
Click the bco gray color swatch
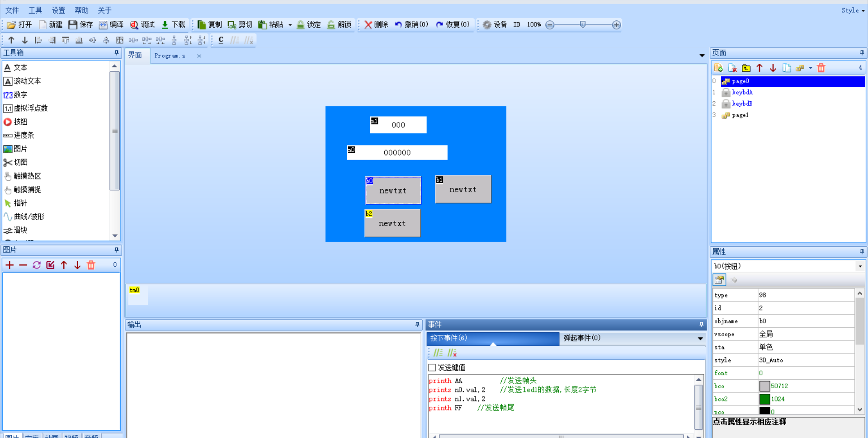click(x=764, y=386)
